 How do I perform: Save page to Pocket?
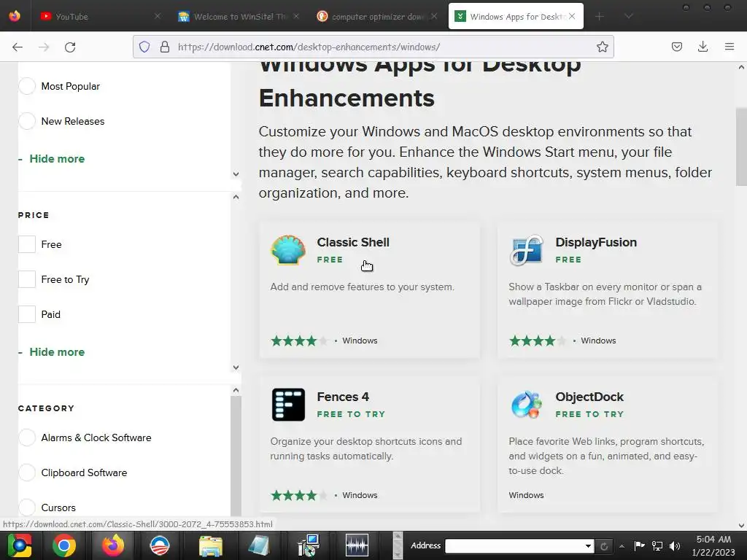[676, 47]
